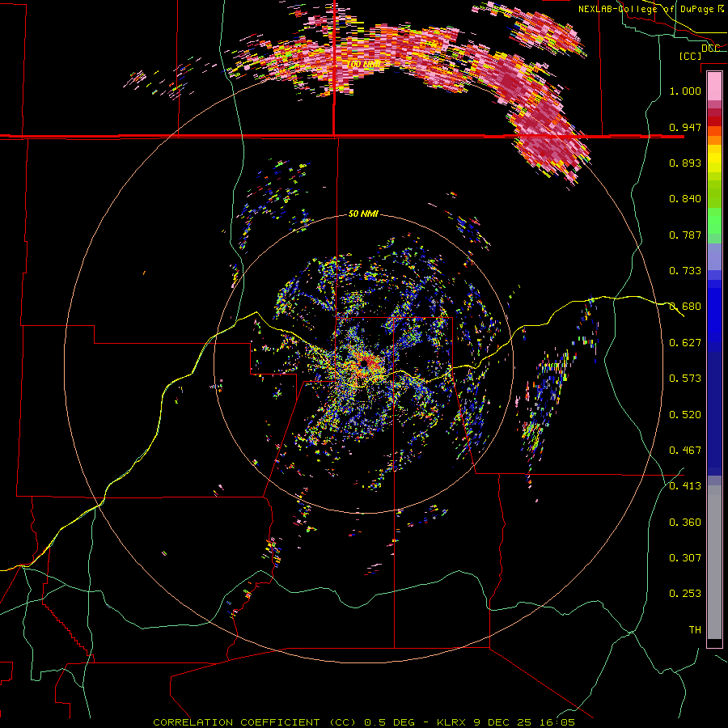Click the 1.000 scale value
Screen dimensions: 728x728
coord(685,91)
